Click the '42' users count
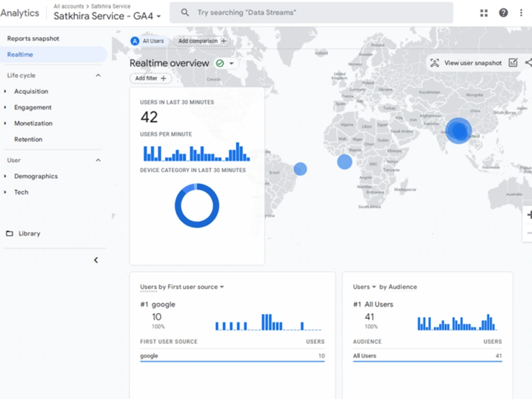This screenshot has height=399, width=532. point(149,117)
